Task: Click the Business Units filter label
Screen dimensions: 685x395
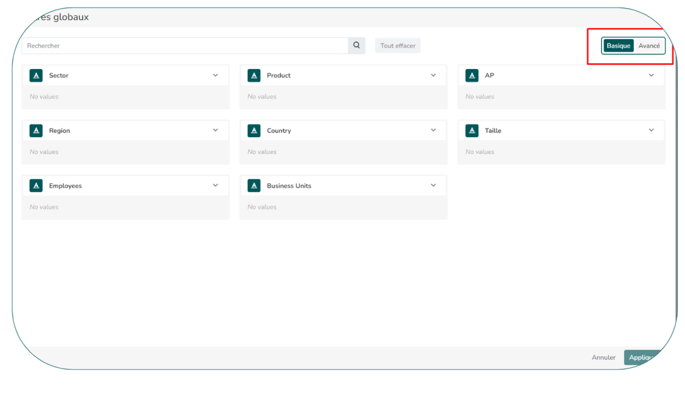Action: [289, 186]
